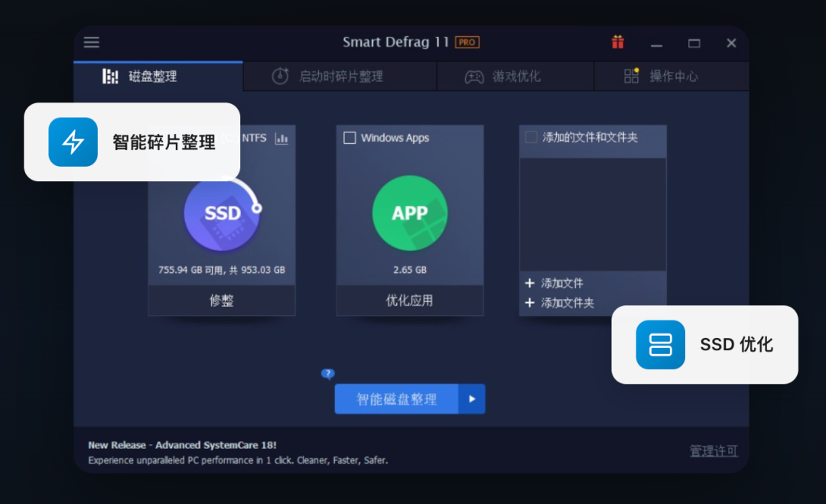Image resolution: width=826 pixels, height=504 pixels.
Task: Expand the arrow beside 智能磁盘整理
Action: (x=472, y=399)
